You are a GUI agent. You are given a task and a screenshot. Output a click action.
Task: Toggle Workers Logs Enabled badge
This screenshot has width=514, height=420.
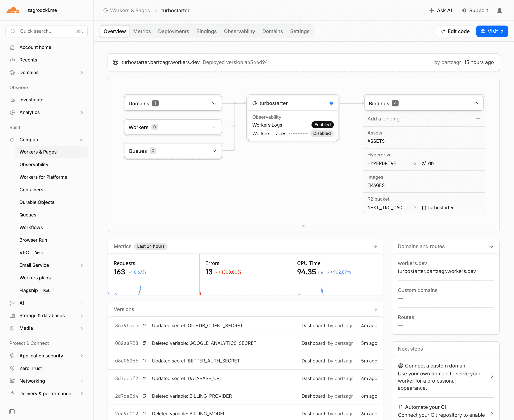click(322, 125)
